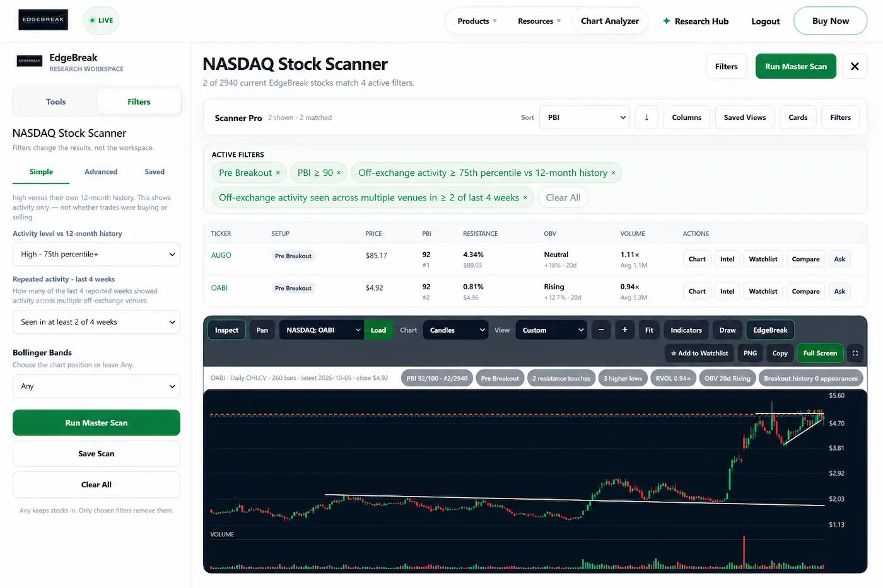Open Activity level High 75th percentile dropdown
This screenshot has width=883, height=588.
point(96,255)
